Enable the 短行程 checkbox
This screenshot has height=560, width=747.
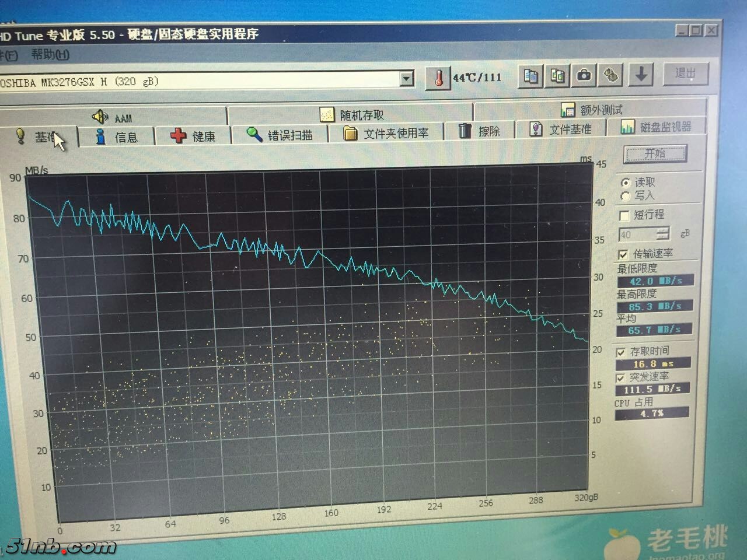pyautogui.click(x=624, y=216)
